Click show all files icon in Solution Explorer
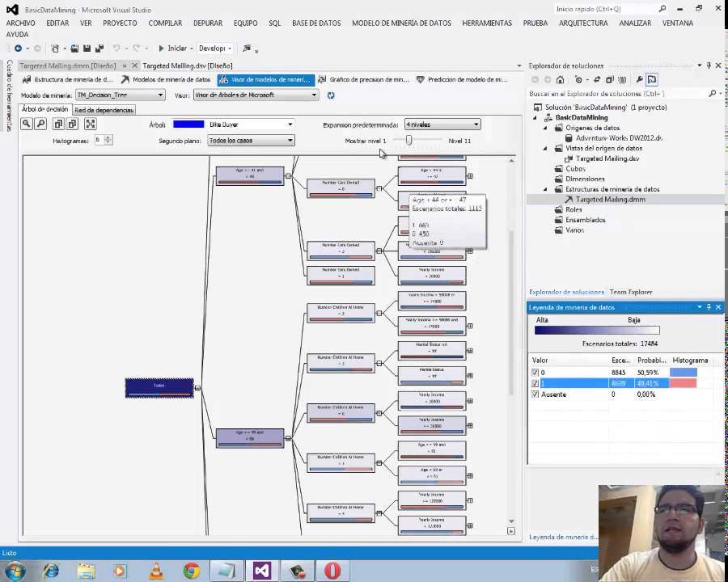 point(622,80)
